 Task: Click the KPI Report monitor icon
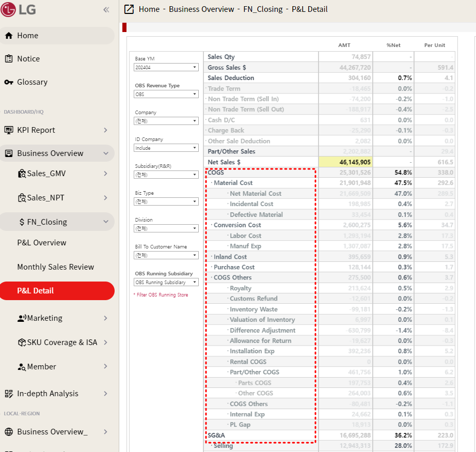pos(9,130)
